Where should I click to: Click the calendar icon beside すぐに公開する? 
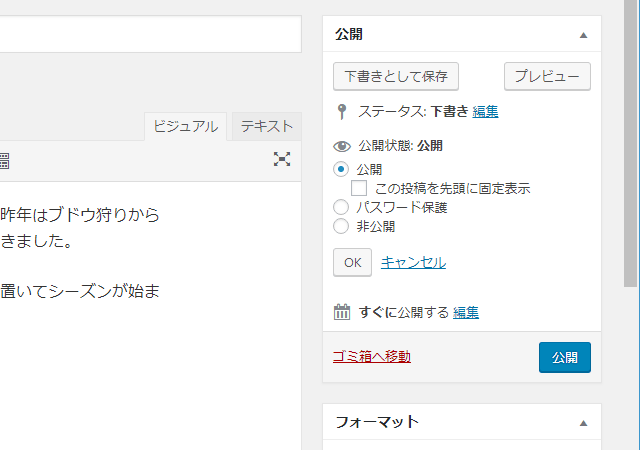pos(342,312)
